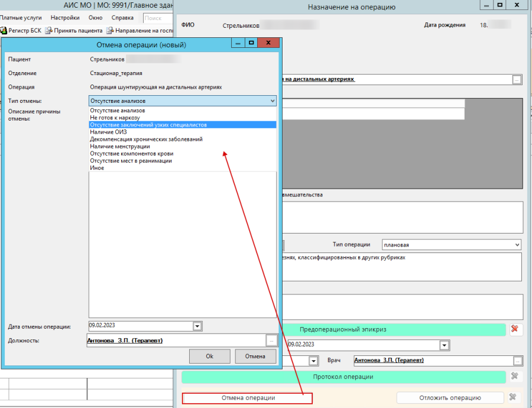Click Отмена операции button
The height and width of the screenshot is (408, 532).
247,398
